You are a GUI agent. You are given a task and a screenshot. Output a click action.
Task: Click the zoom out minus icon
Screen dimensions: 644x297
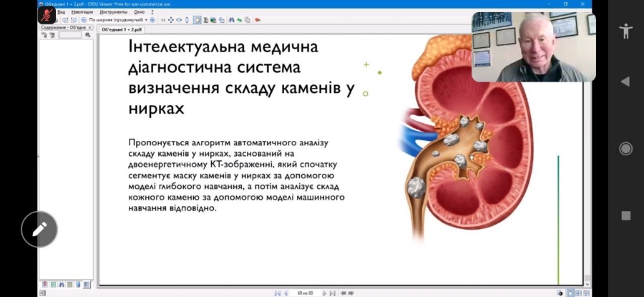pos(82,20)
